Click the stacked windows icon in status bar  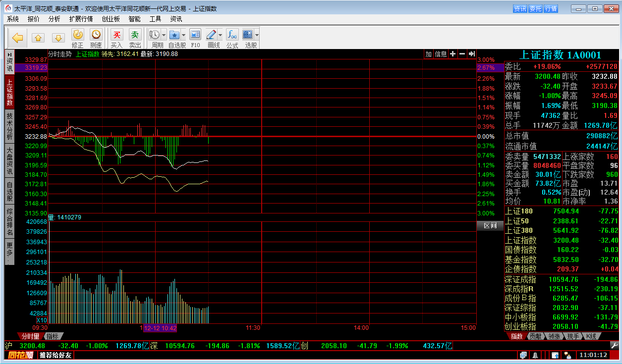click(x=523, y=355)
